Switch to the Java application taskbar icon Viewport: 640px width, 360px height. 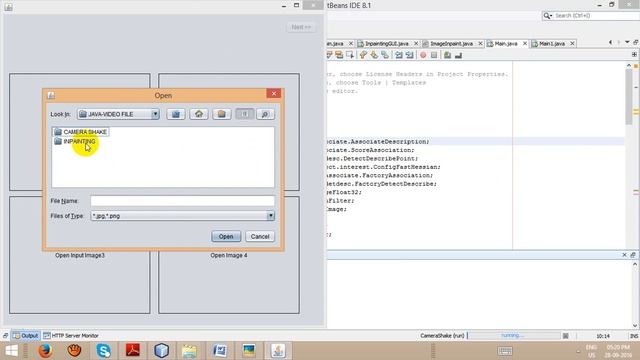coord(278,351)
